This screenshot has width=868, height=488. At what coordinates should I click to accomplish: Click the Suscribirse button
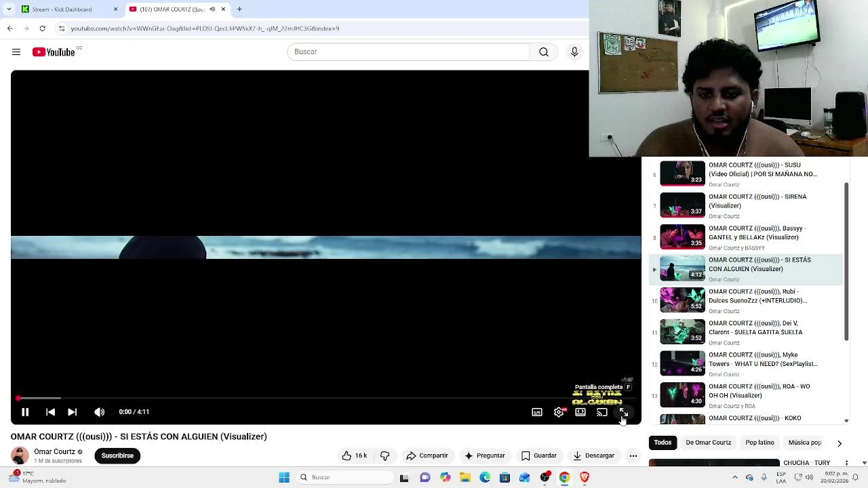pos(117,455)
